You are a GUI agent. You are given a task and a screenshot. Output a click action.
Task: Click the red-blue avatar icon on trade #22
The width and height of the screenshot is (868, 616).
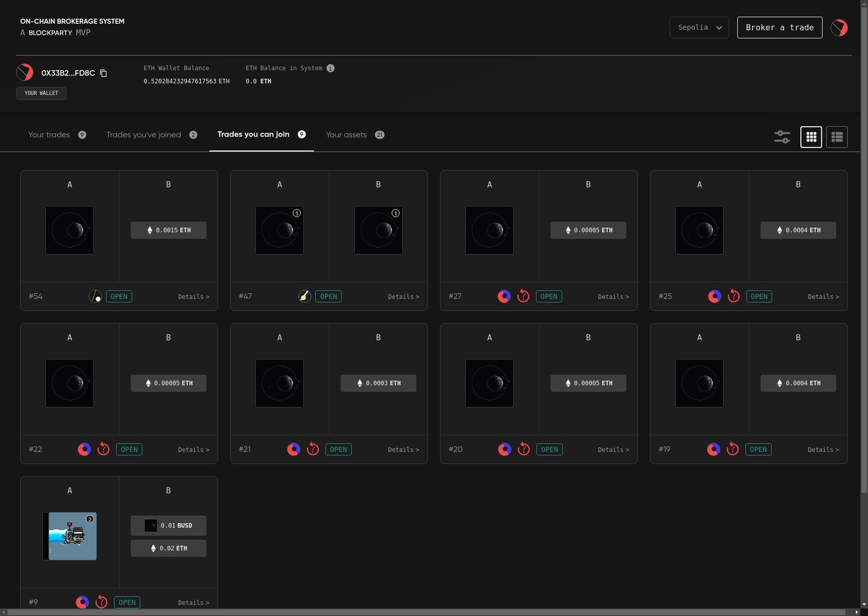[84, 449]
